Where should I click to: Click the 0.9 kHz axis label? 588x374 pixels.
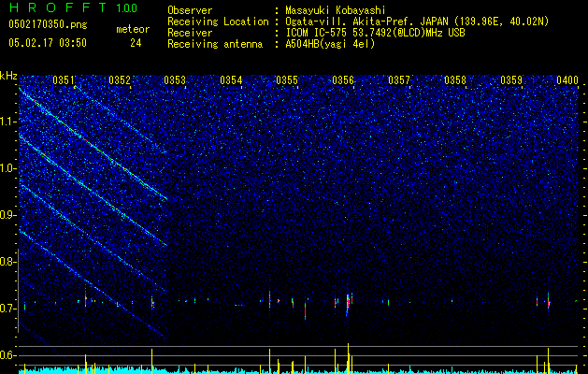pyautogui.click(x=7, y=215)
